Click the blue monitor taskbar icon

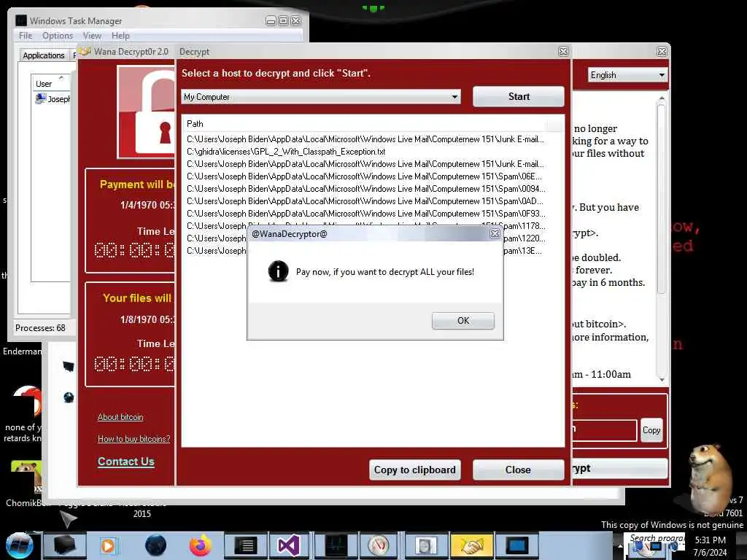pyautogui.click(x=517, y=545)
